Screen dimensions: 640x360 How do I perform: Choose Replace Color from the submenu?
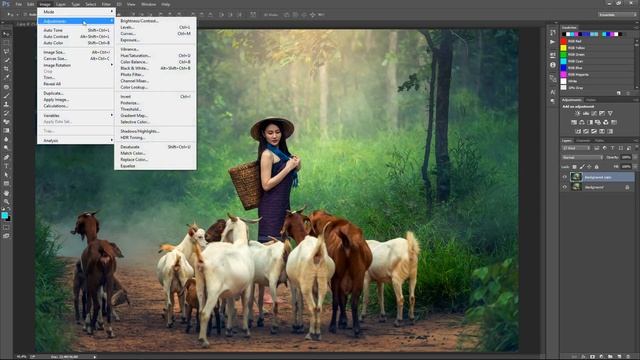[x=155, y=160]
